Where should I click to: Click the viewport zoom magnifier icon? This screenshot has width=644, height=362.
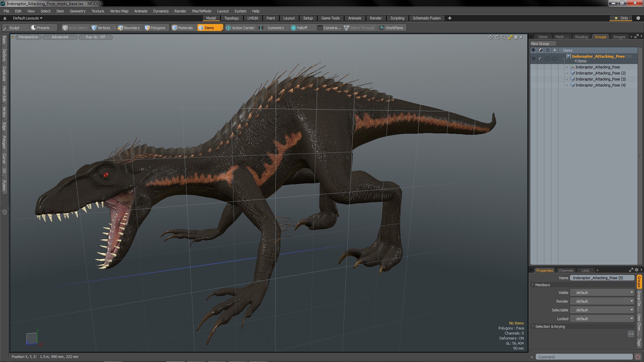click(x=504, y=37)
